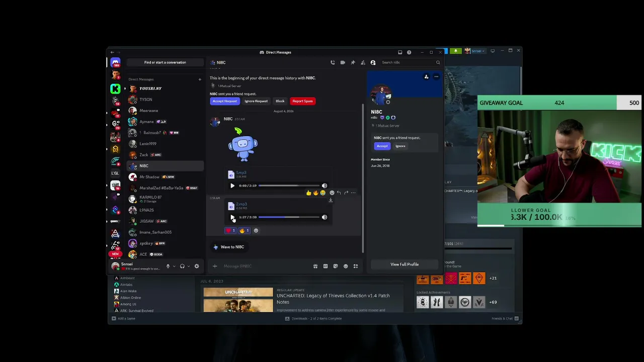The image size is (644, 362).
Task: Click Find or start a conversation
Action: (x=165, y=62)
